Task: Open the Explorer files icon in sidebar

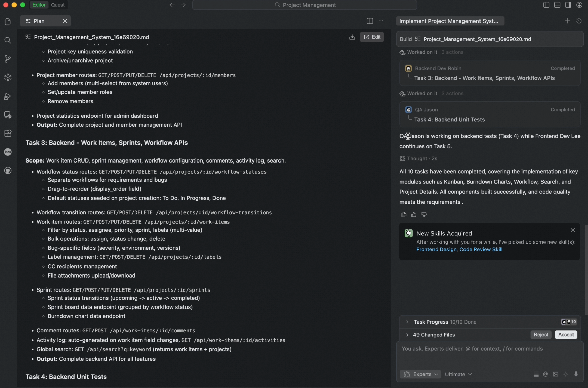Action: click(8, 22)
